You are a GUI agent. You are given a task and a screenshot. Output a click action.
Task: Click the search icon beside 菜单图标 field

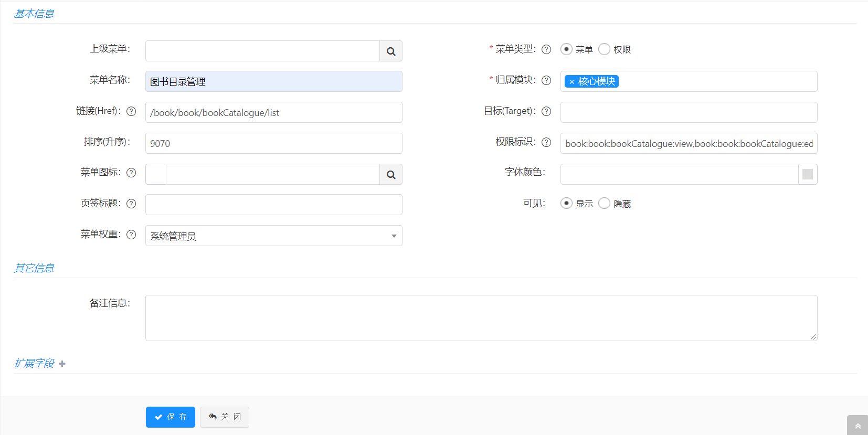coord(391,174)
